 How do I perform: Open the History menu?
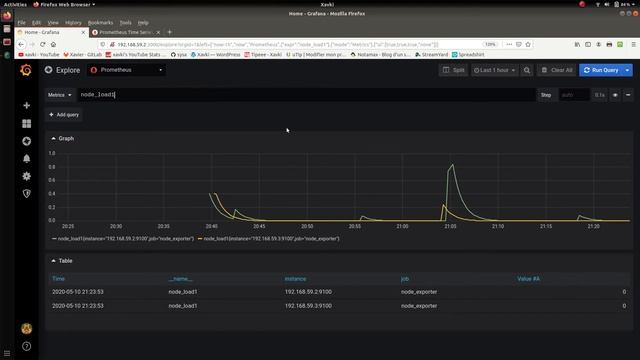(73, 23)
